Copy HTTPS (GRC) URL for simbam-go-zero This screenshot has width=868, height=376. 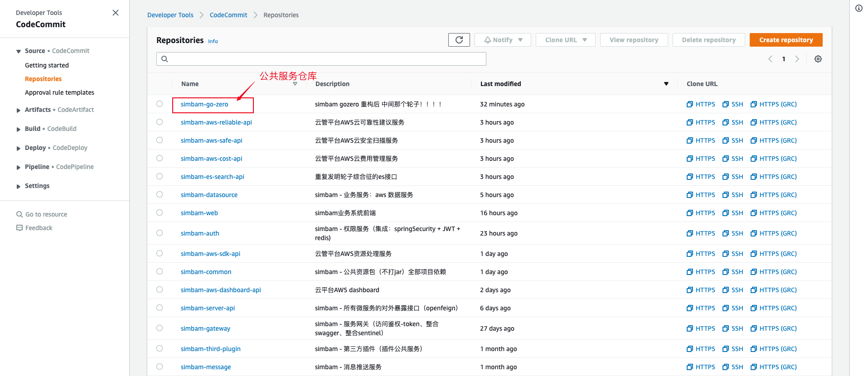(x=774, y=104)
